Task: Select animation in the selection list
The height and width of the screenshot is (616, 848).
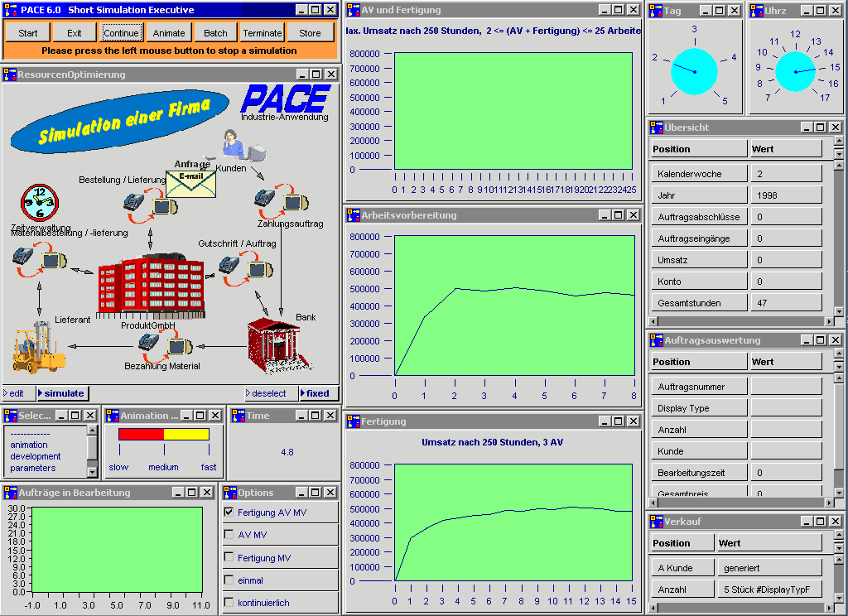Action: click(x=29, y=445)
